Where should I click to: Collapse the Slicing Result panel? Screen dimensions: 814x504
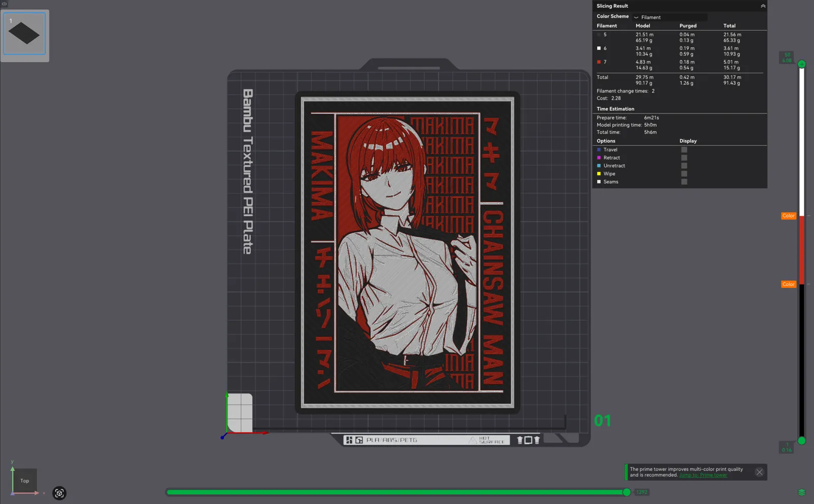(763, 6)
